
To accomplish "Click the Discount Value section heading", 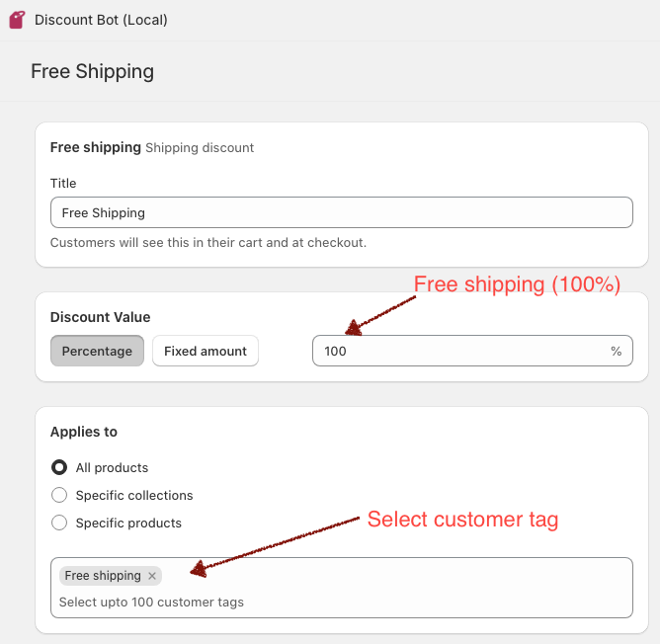I will 100,317.
